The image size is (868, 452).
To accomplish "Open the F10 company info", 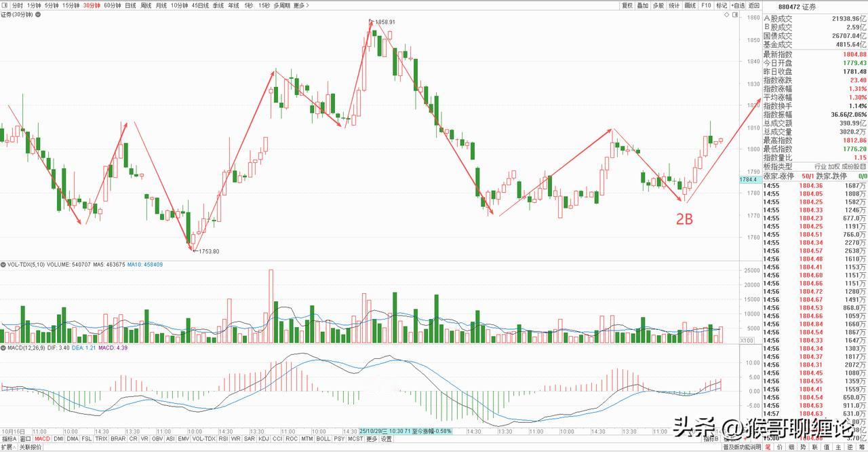I will coord(706,5).
